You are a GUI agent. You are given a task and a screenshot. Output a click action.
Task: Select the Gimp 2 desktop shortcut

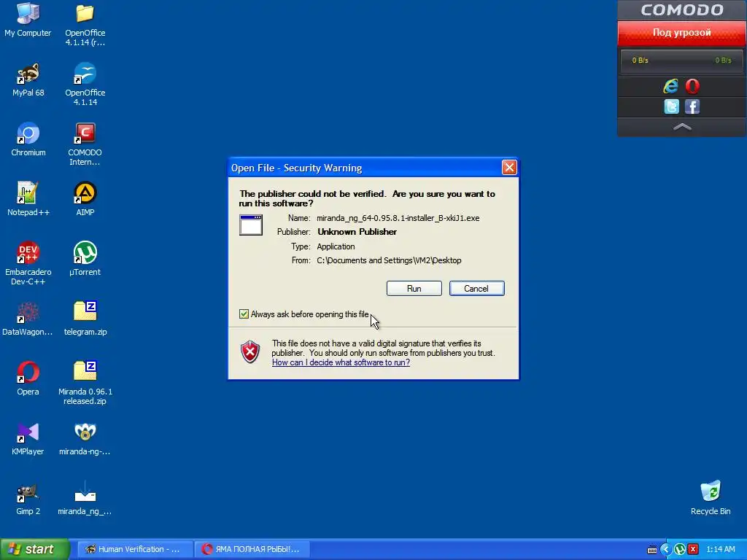point(28,499)
